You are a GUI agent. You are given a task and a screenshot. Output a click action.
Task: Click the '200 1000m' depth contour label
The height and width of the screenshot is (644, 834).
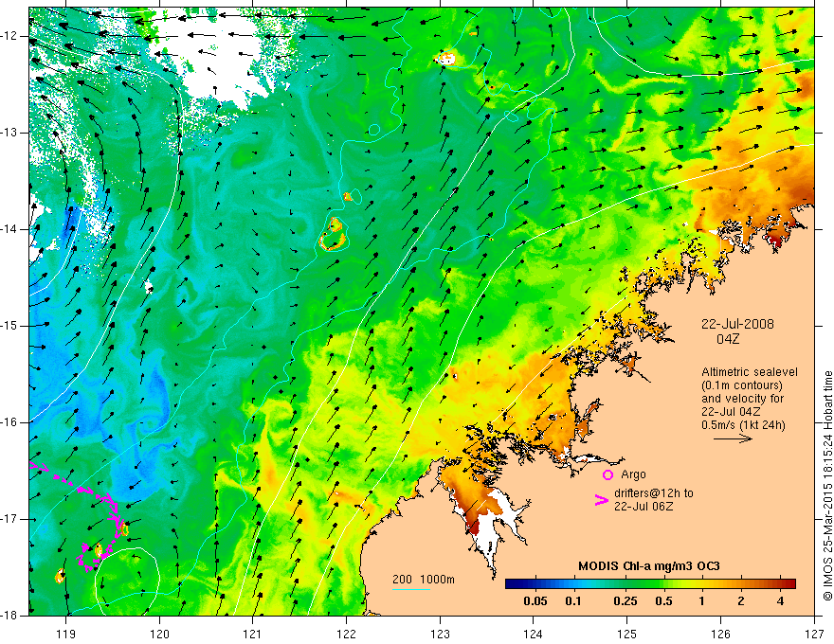coord(424,580)
